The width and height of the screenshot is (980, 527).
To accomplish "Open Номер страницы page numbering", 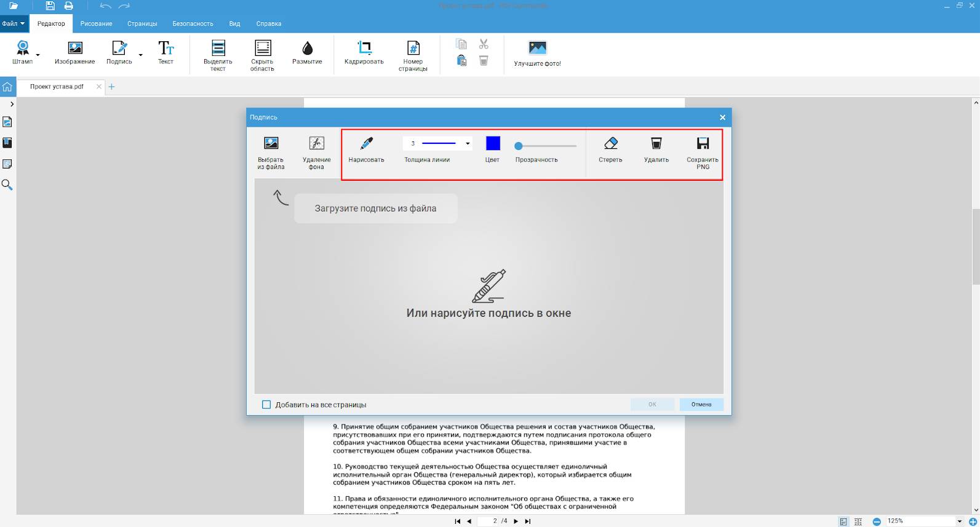I will [x=413, y=56].
